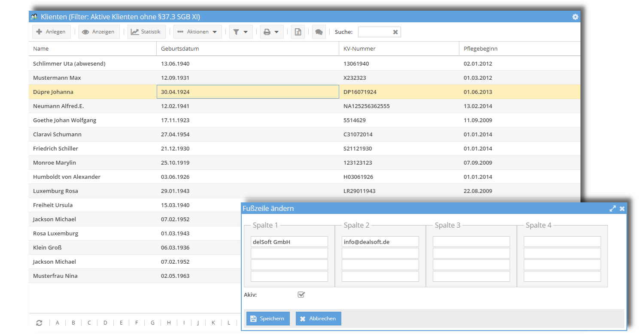644x334 pixels.
Task: Open the chat bubble icon
Action: 319,31
